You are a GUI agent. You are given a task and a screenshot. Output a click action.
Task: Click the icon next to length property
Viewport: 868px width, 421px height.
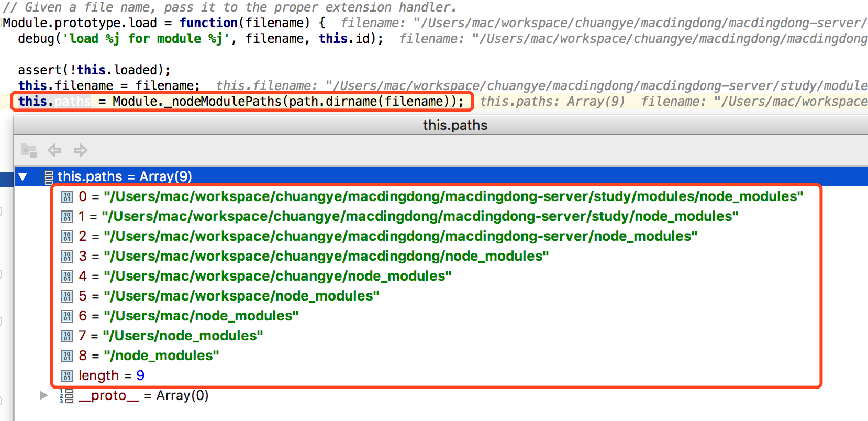pos(67,376)
